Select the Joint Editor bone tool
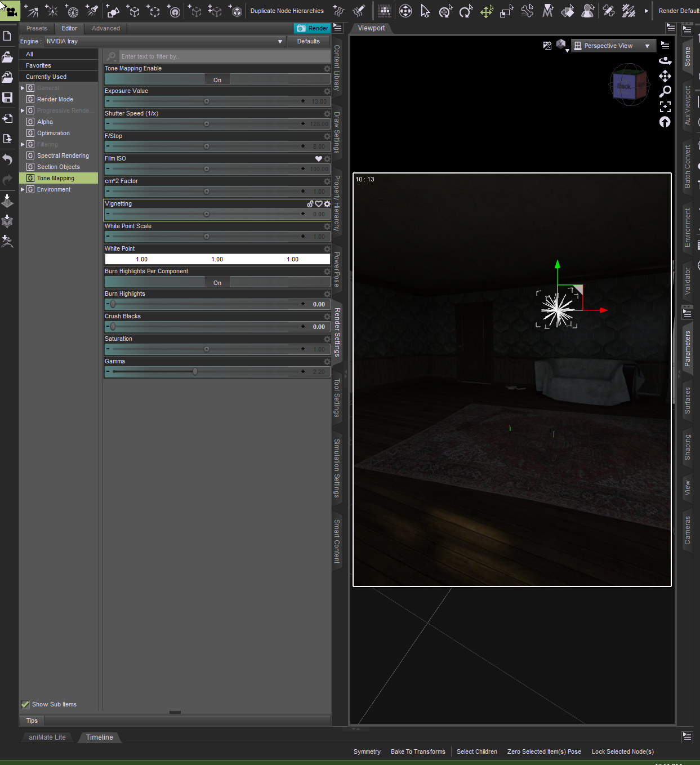The width and height of the screenshot is (700, 765). coord(527,11)
